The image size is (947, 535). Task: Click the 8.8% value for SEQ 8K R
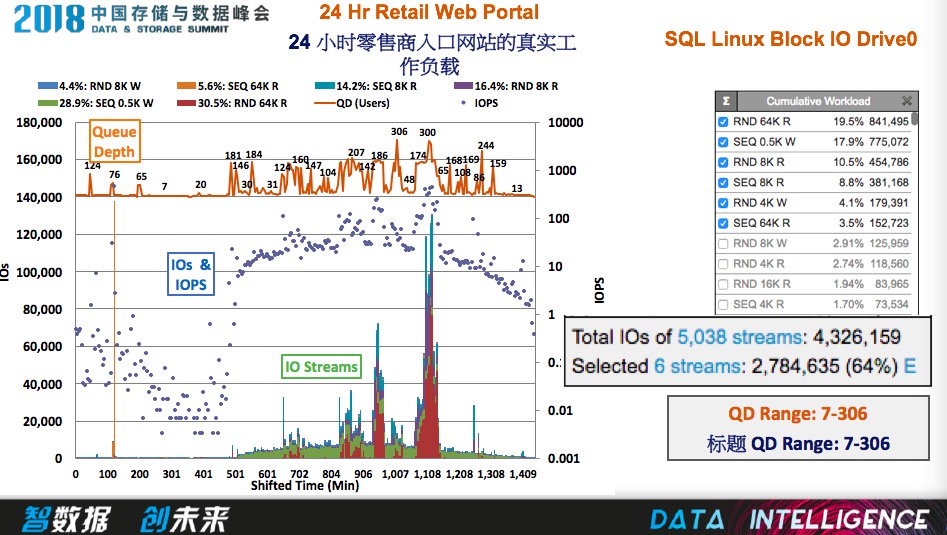(852, 182)
